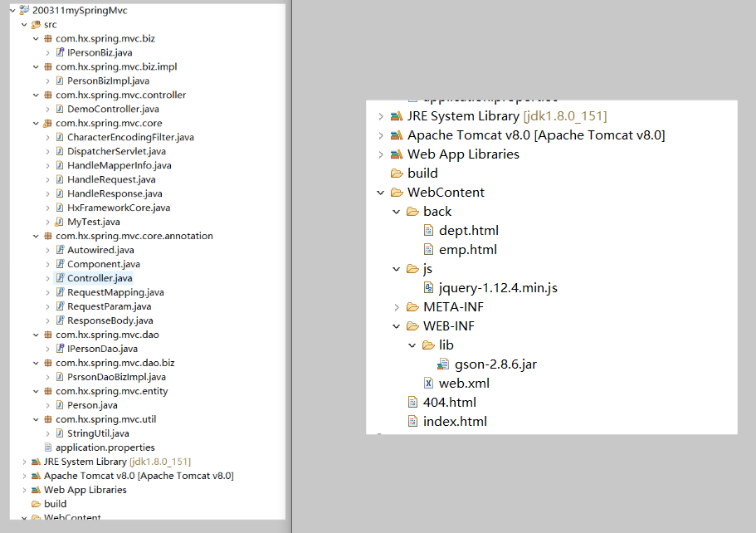Select CharacterEncodingFilter.java in the tree
Image resolution: width=756 pixels, height=533 pixels.
(130, 138)
